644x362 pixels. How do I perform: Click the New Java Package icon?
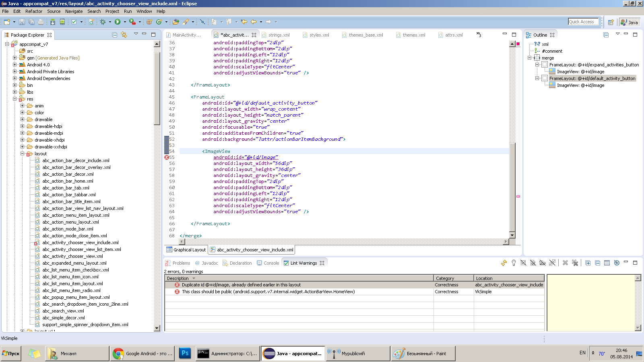(149, 22)
